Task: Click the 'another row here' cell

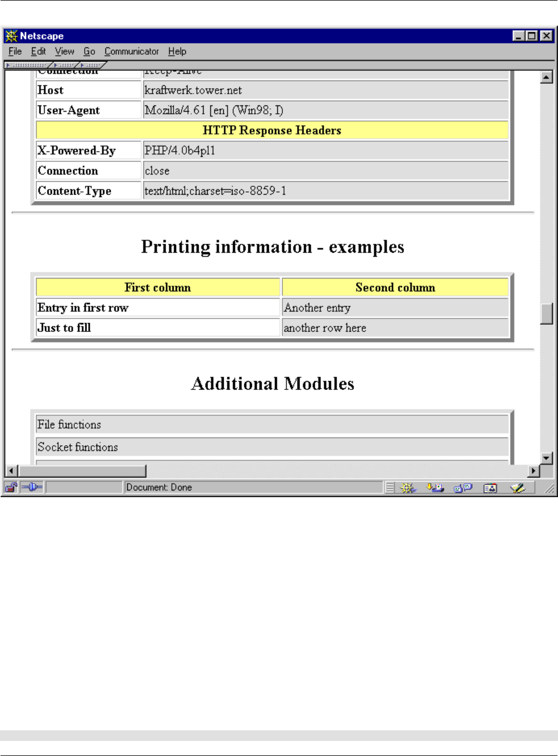Action: (x=396, y=328)
